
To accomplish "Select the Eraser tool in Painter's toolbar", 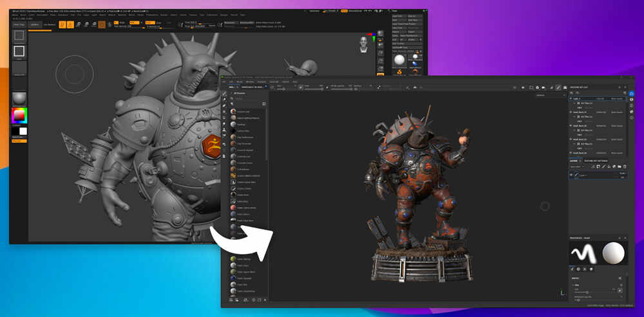I will pos(224,99).
